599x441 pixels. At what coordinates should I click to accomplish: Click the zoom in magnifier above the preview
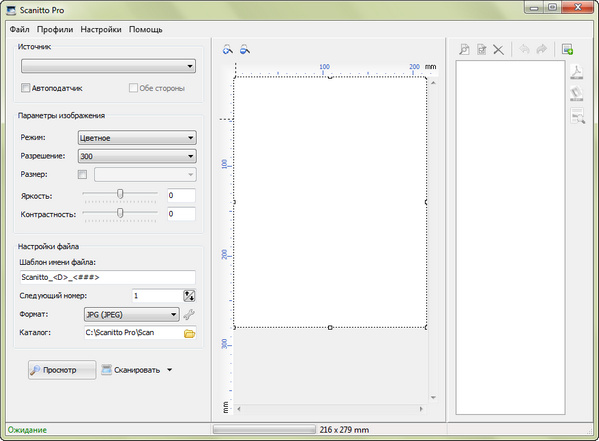228,49
